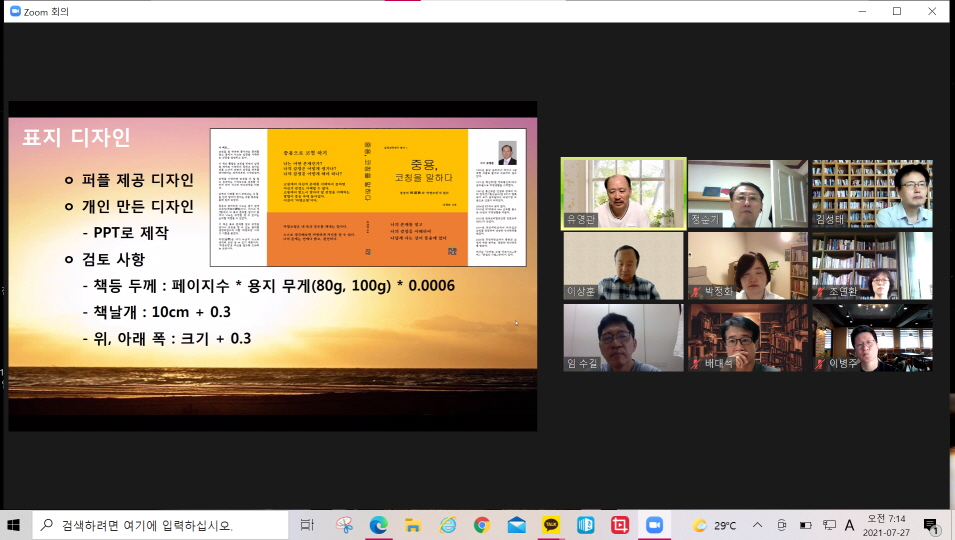
Task: Open the Windows Start menu
Action: [x=14, y=524]
